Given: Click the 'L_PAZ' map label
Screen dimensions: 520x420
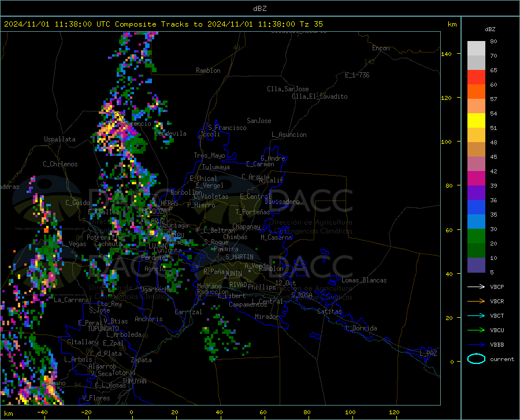Looking at the screenshot, I should click(x=428, y=354).
